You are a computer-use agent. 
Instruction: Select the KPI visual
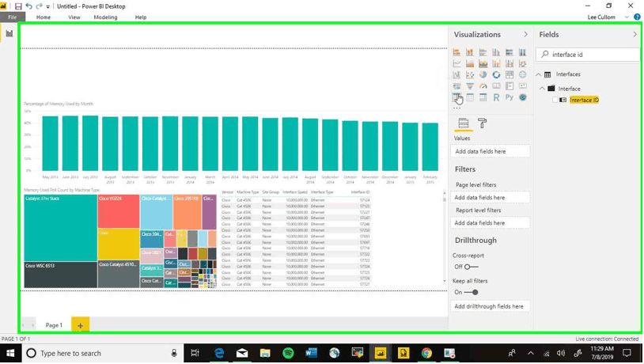(x=522, y=86)
